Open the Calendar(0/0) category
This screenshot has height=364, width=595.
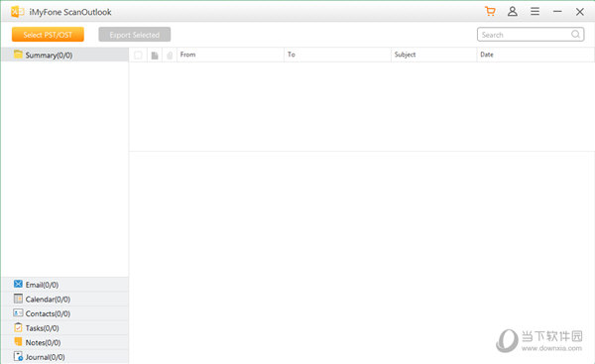64,299
